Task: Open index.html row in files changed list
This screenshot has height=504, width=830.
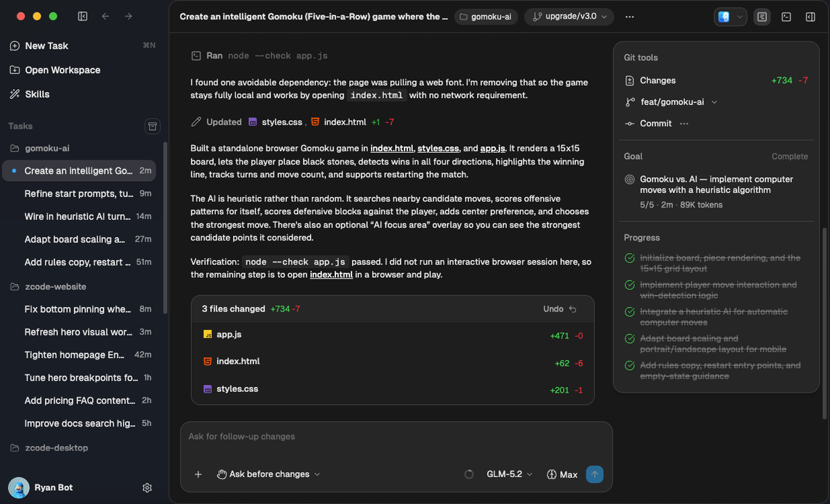Action: (x=392, y=362)
